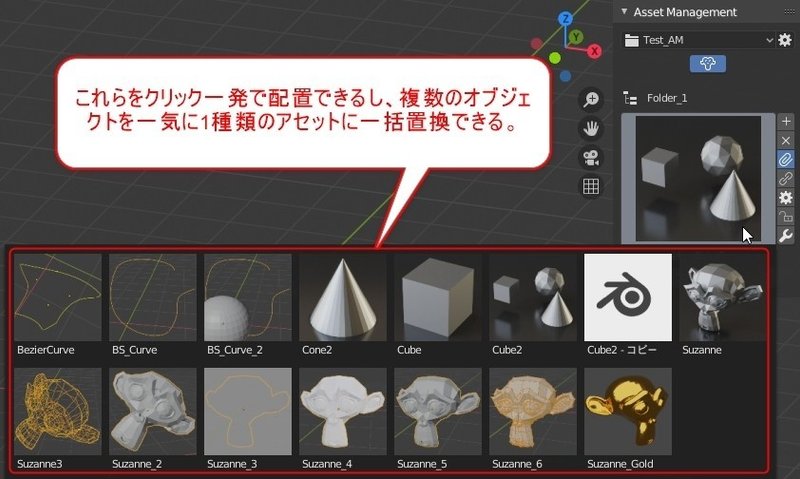Click the green Y axis gizmo ball
The height and width of the screenshot is (479, 800).
(577, 37)
